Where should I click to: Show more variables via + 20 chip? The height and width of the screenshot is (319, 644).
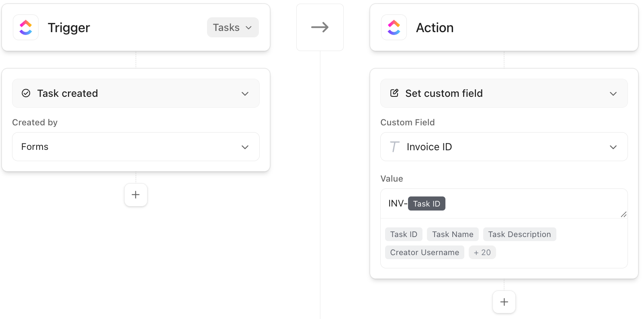(x=482, y=252)
